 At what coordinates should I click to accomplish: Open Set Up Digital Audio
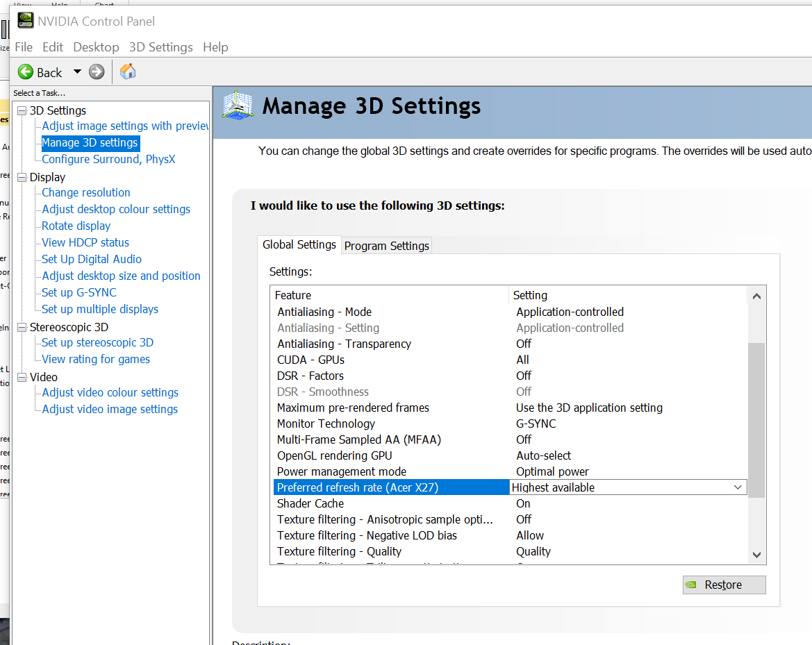coord(92,259)
